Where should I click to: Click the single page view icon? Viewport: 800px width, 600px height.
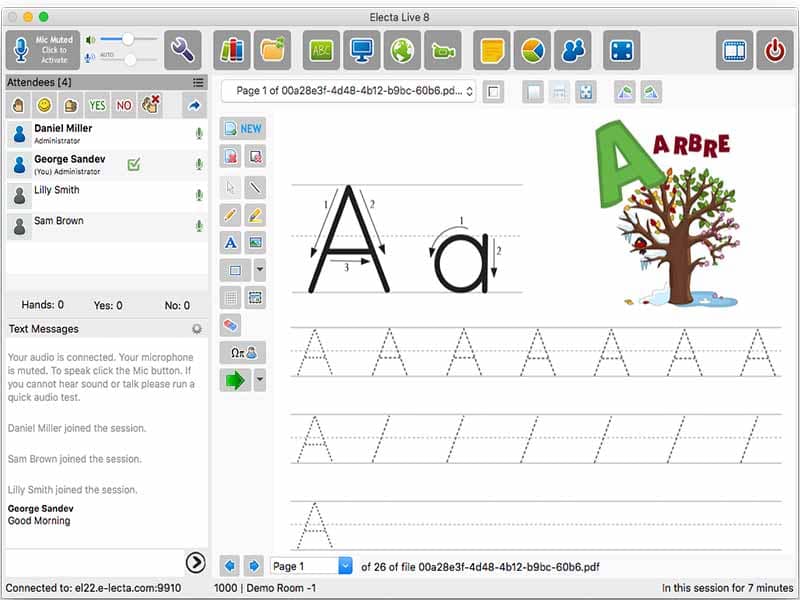(493, 92)
